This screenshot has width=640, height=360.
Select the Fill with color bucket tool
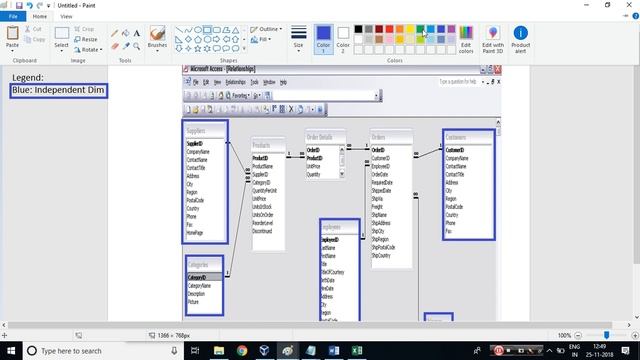pyautogui.click(x=126, y=33)
